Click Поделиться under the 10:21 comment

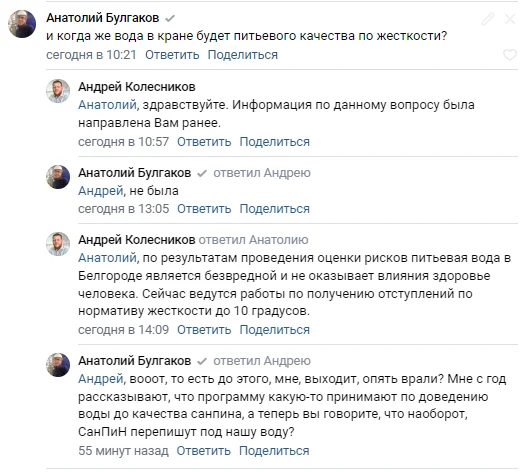[x=243, y=55]
